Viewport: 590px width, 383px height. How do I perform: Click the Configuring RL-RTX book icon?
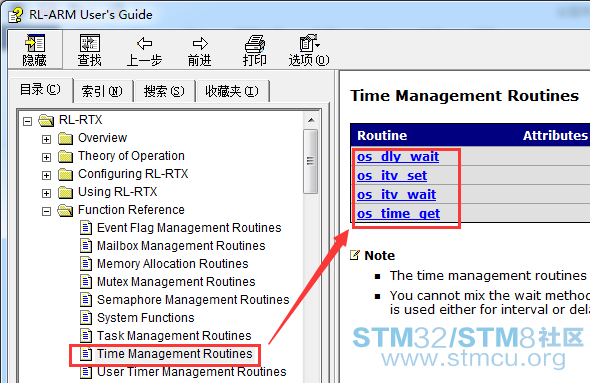(65, 174)
